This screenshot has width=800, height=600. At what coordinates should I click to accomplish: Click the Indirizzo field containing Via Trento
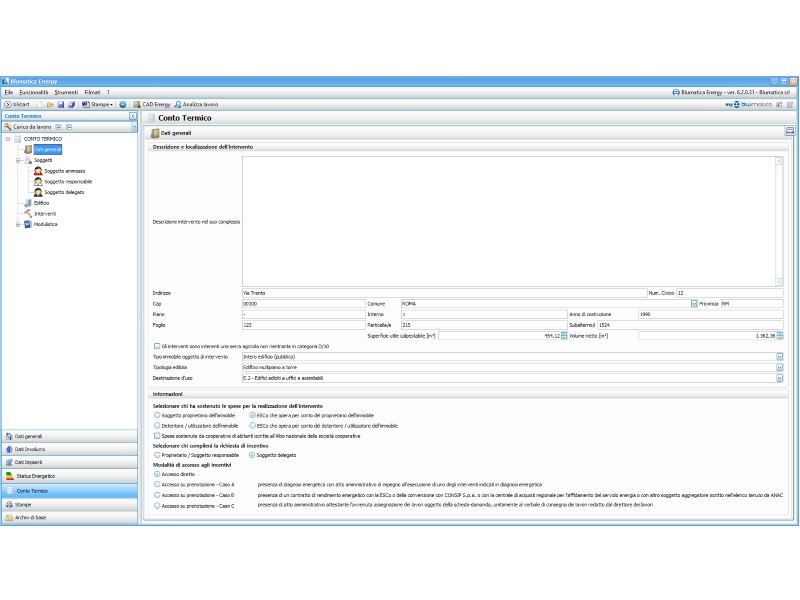(444, 293)
